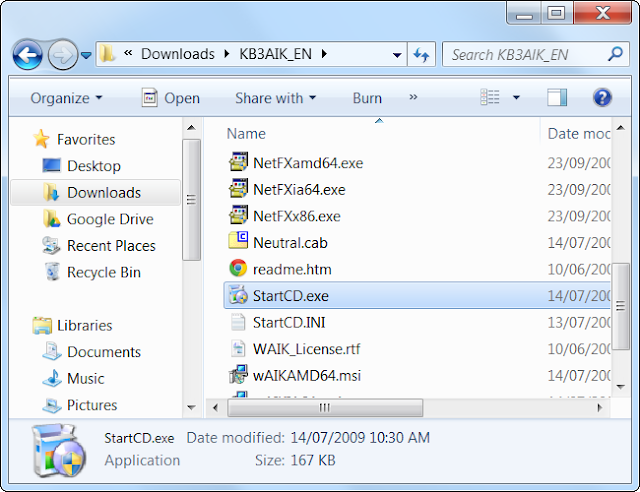The height and width of the screenshot is (492, 640).
Task: Click the folder icon in address bar
Action: click(107, 53)
